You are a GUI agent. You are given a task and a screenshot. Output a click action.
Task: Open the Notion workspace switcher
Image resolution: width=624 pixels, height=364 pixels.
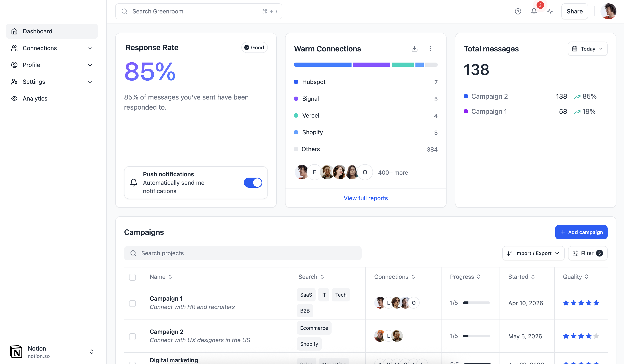click(91, 352)
